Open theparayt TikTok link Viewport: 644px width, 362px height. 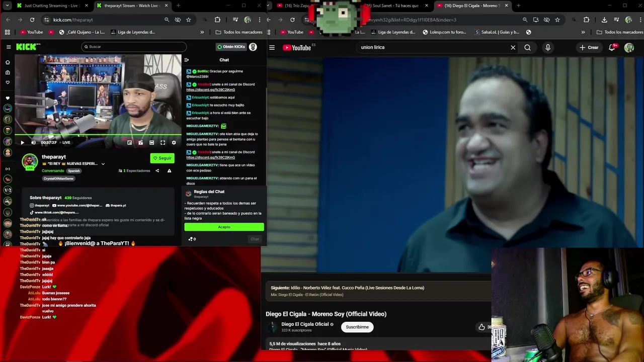54,212
